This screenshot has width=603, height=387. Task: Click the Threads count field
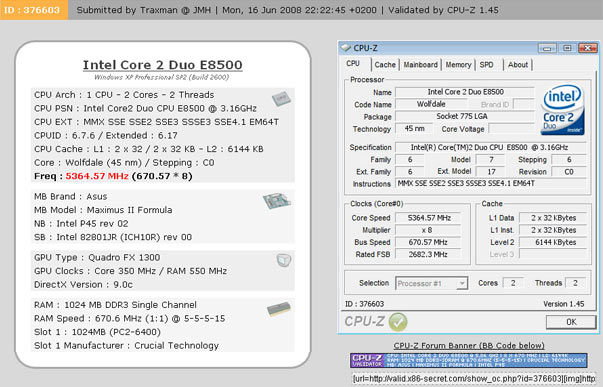click(575, 283)
